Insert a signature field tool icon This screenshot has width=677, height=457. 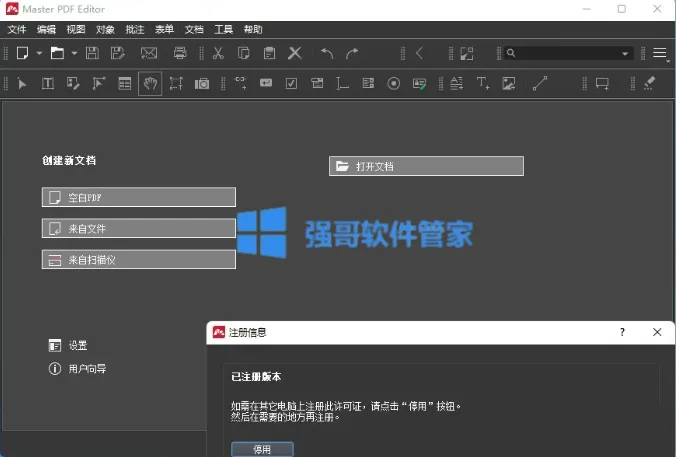pos(419,83)
